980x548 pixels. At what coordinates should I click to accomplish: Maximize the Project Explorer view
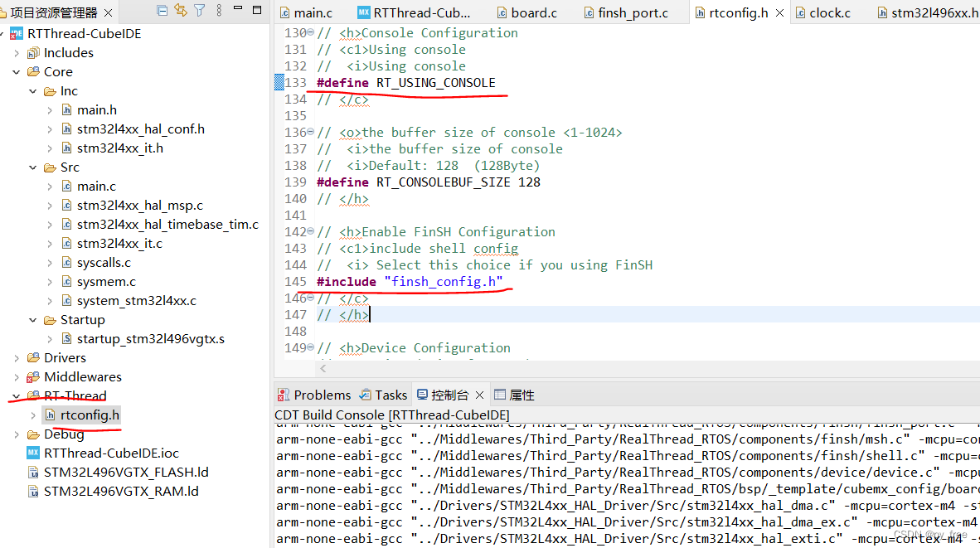click(x=257, y=9)
